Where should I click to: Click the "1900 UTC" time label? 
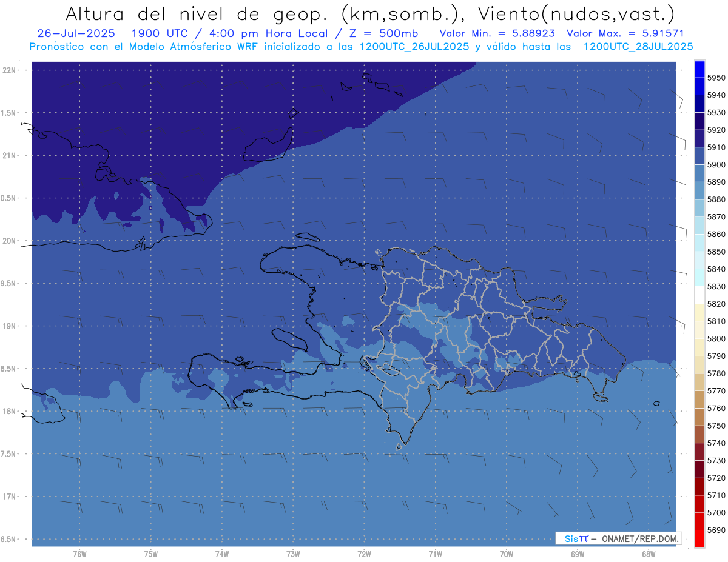coord(159,33)
